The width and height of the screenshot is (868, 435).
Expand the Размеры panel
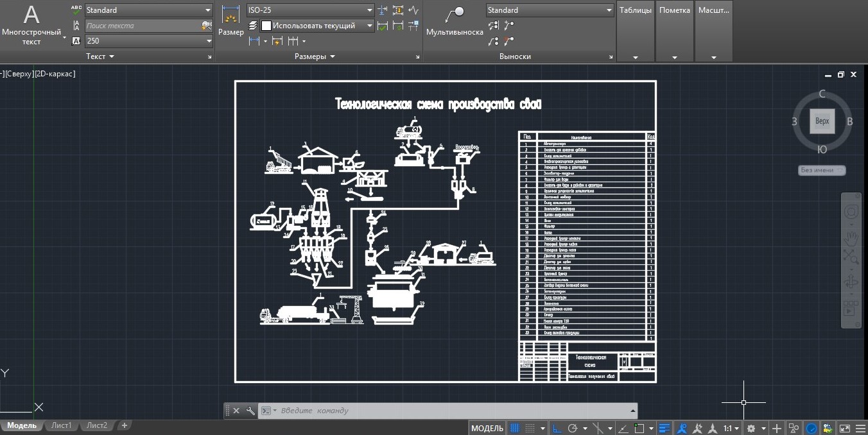[315, 56]
